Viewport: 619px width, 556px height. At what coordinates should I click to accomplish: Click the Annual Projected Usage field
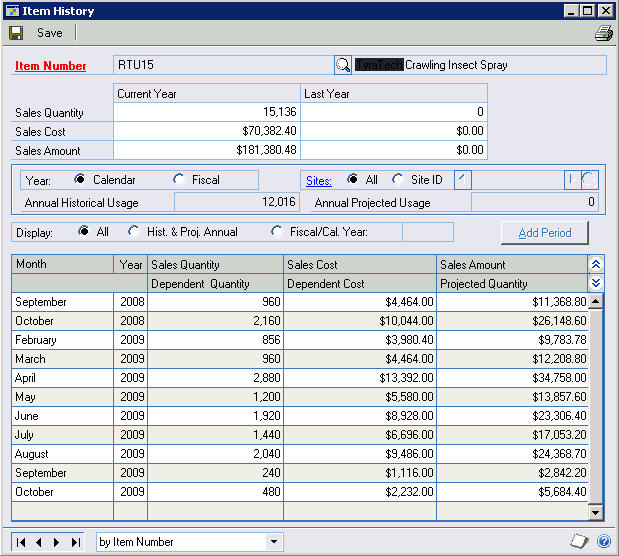535,202
